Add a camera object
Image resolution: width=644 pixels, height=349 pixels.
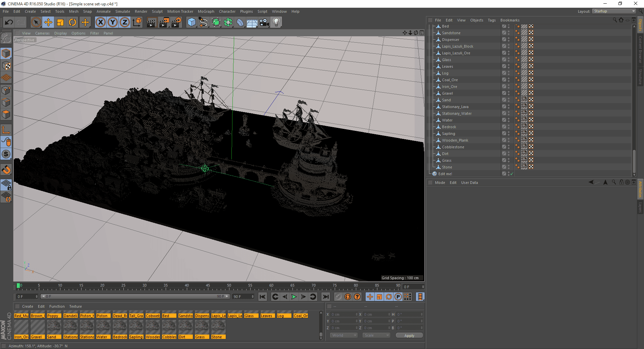[x=264, y=22]
